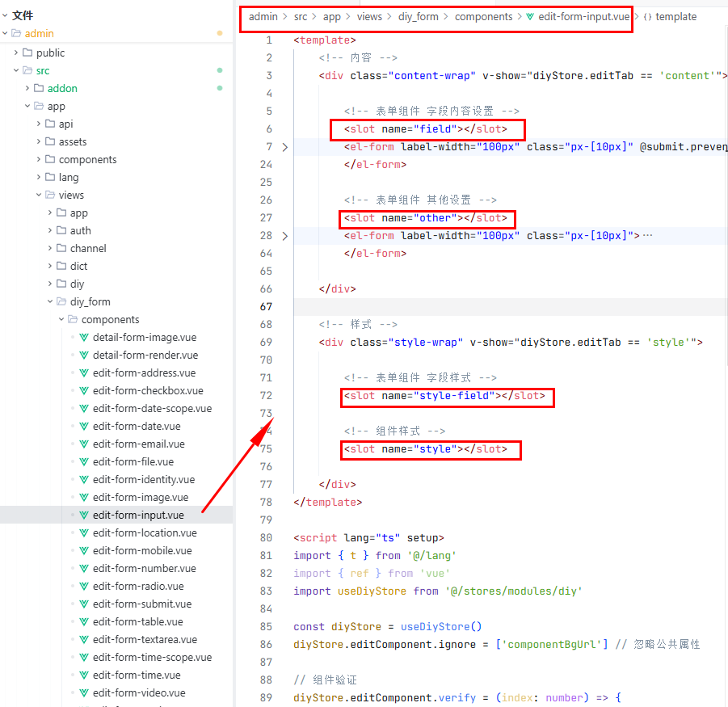Open edit-form-textarea.vue from file list

pos(145,639)
